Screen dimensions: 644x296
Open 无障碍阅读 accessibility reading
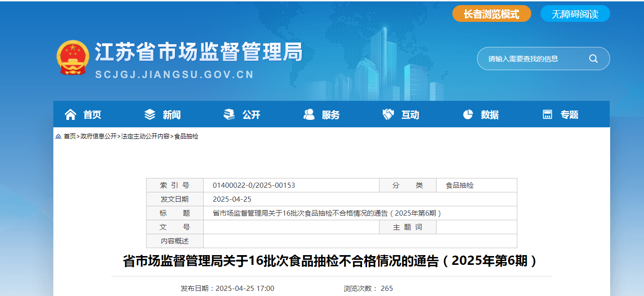tap(575, 14)
